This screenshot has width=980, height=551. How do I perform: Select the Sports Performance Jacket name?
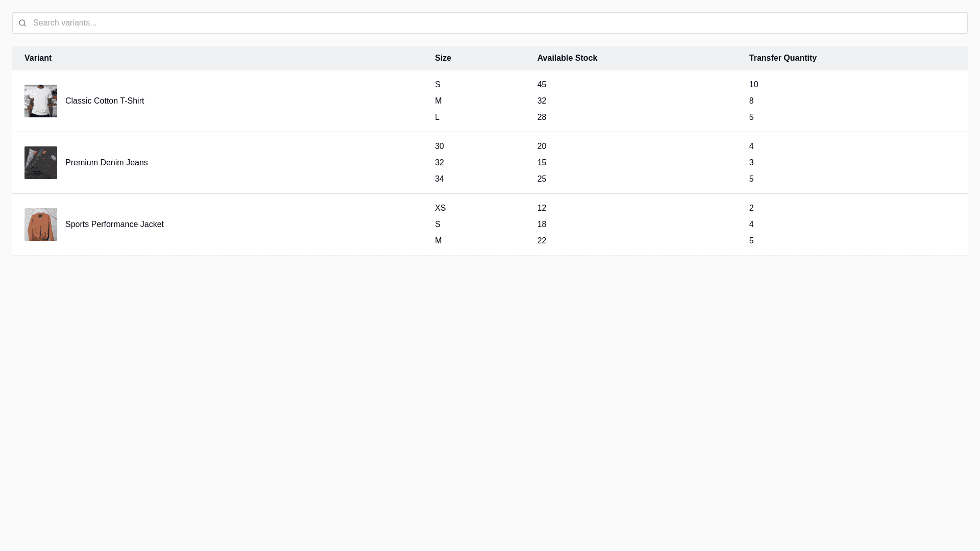point(114,224)
